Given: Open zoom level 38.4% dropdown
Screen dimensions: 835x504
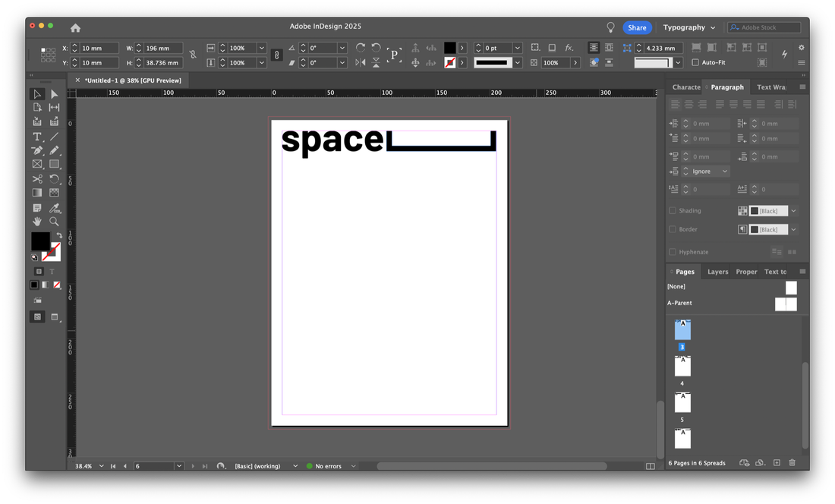Looking at the screenshot, I should (x=101, y=466).
